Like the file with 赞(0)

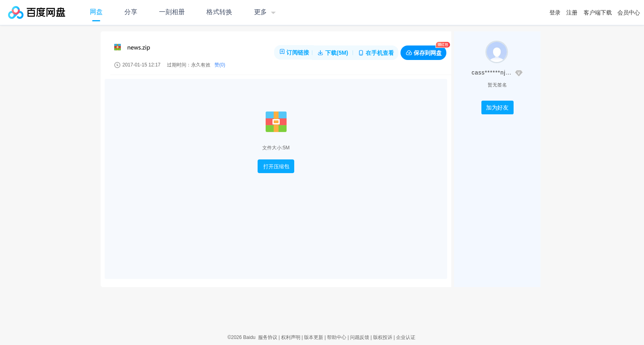click(220, 65)
